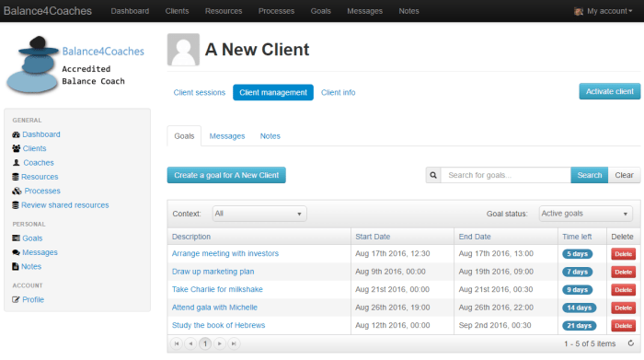Open the Goal status dropdown
The image size is (644, 360).
[x=585, y=214]
